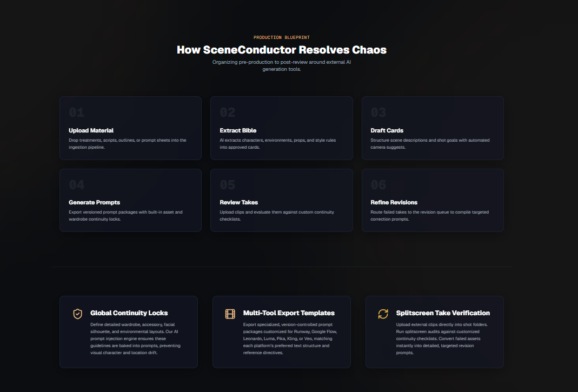
Task: Click the film strip icon beside Multi-Tool Export Templates
Action: (x=230, y=314)
